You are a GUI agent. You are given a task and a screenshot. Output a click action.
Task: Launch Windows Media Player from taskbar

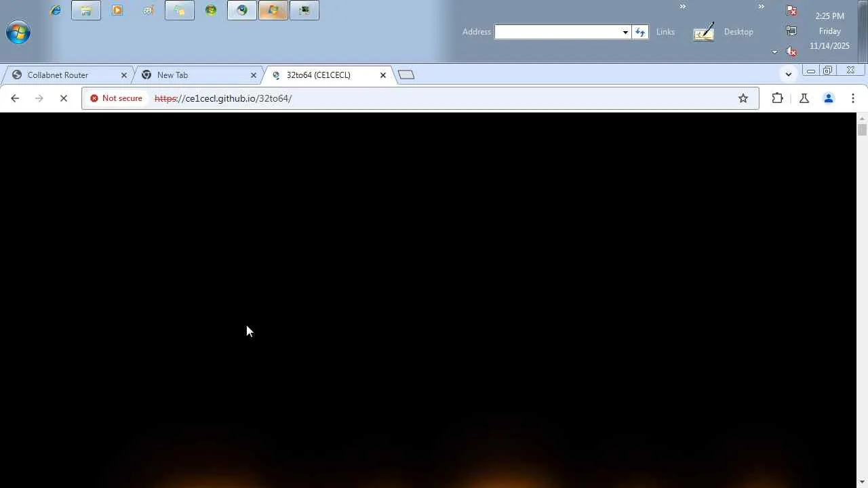[117, 10]
